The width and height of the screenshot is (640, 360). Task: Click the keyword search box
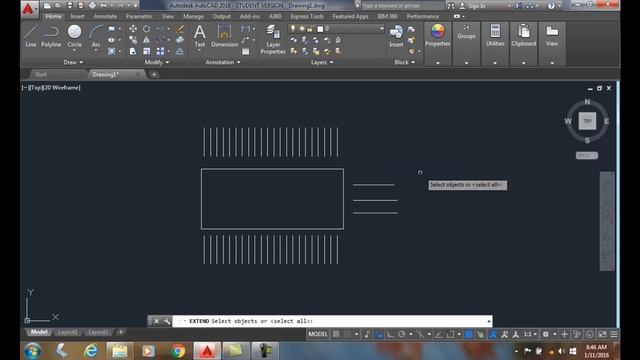tap(402, 6)
